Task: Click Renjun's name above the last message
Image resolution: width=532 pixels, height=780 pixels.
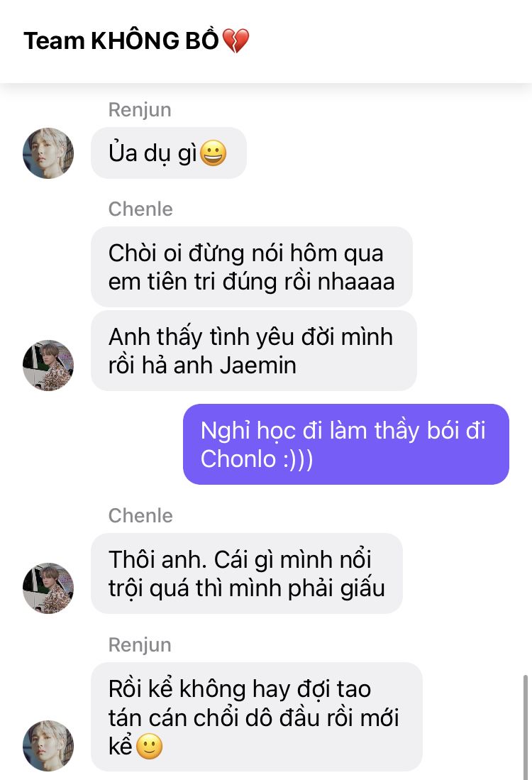Action: 140,644
